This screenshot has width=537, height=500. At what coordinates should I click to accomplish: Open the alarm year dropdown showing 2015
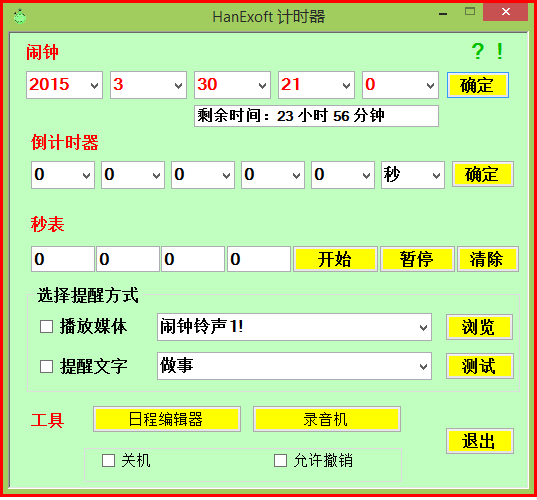tap(64, 85)
